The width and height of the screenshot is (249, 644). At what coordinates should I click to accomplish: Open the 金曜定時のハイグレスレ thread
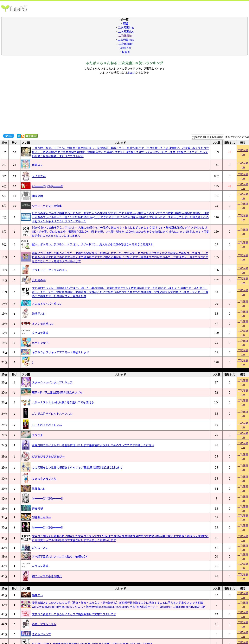(93, 445)
